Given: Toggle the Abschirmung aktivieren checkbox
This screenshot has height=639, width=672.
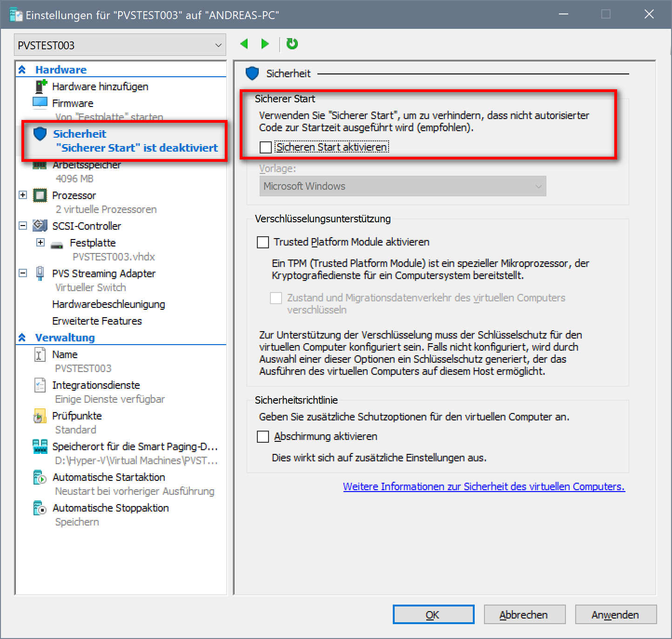Looking at the screenshot, I should point(263,437).
